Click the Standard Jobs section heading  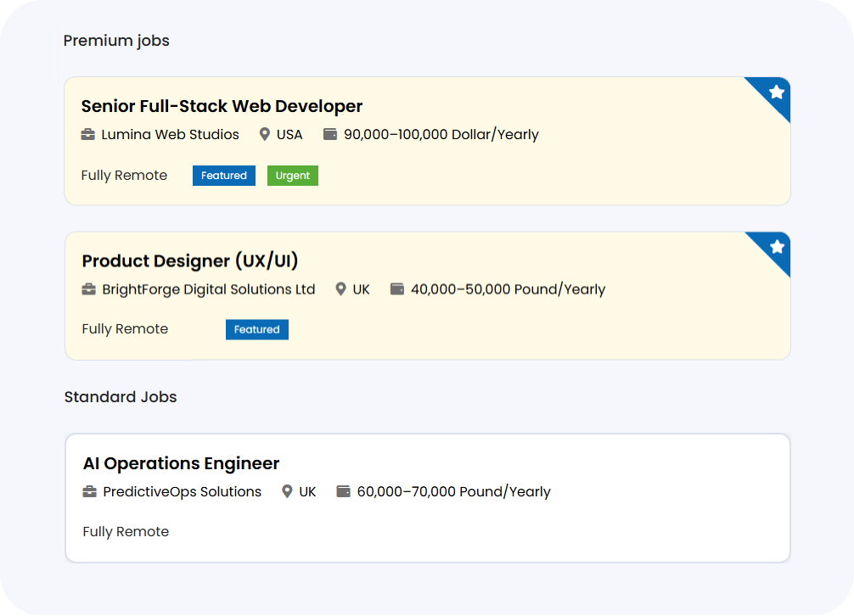[121, 397]
